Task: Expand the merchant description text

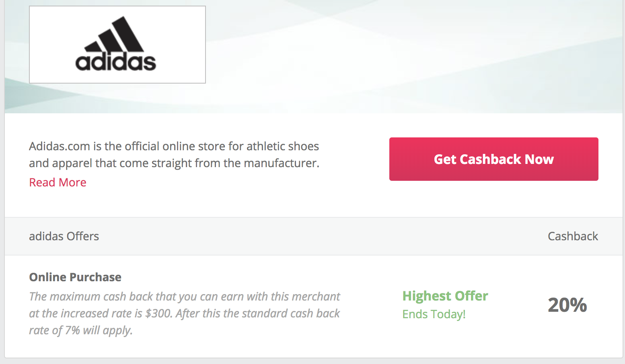Action: coord(57,182)
